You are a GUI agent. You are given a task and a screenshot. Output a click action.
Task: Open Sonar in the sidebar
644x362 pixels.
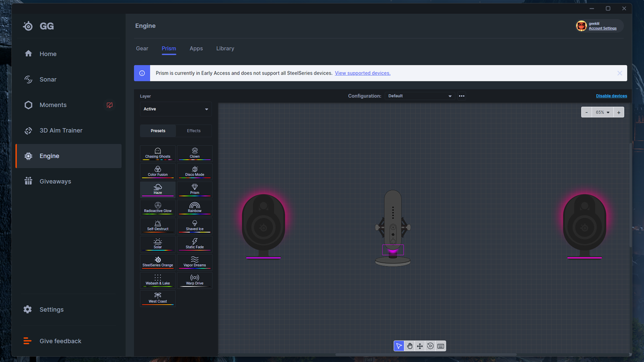pyautogui.click(x=69, y=79)
